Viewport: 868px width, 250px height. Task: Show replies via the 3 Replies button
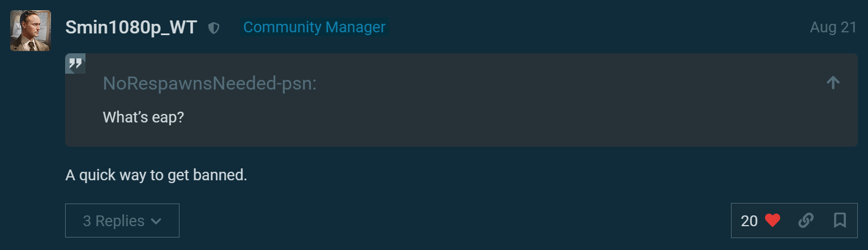pos(122,221)
